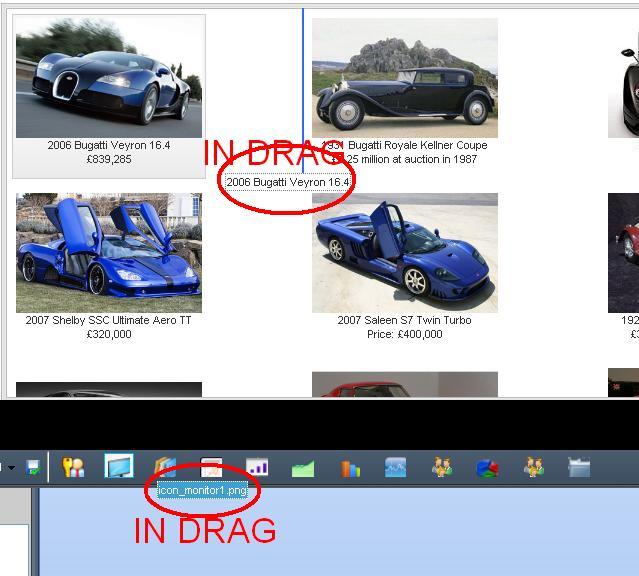Click the first two-people users icon
Viewport: 639px width, 576px height.
point(441,467)
